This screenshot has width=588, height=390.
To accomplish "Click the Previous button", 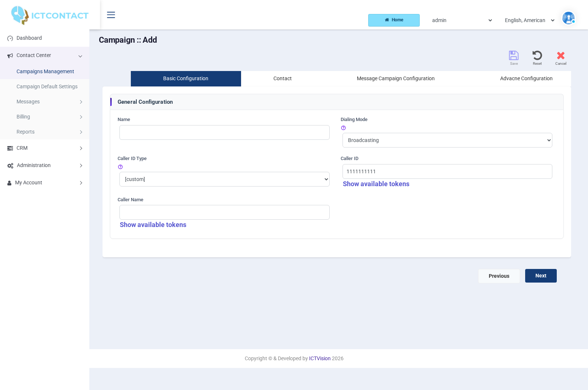I will pos(499,276).
